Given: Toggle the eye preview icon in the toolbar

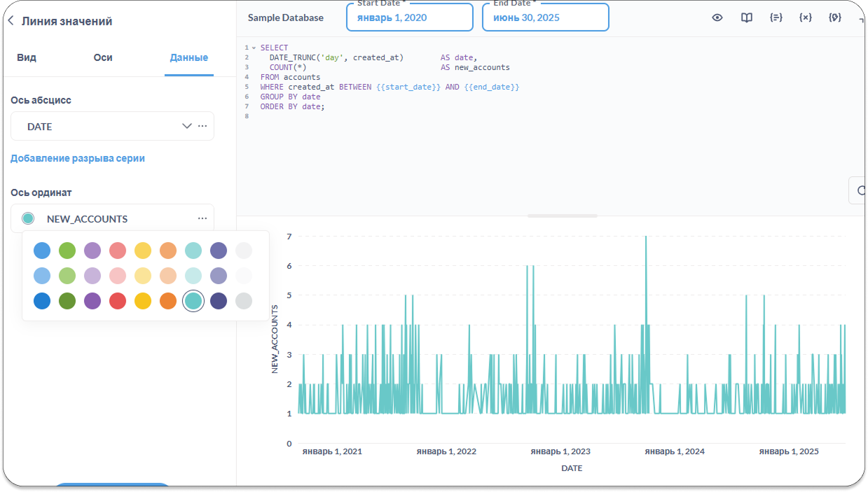Looking at the screenshot, I should point(717,17).
